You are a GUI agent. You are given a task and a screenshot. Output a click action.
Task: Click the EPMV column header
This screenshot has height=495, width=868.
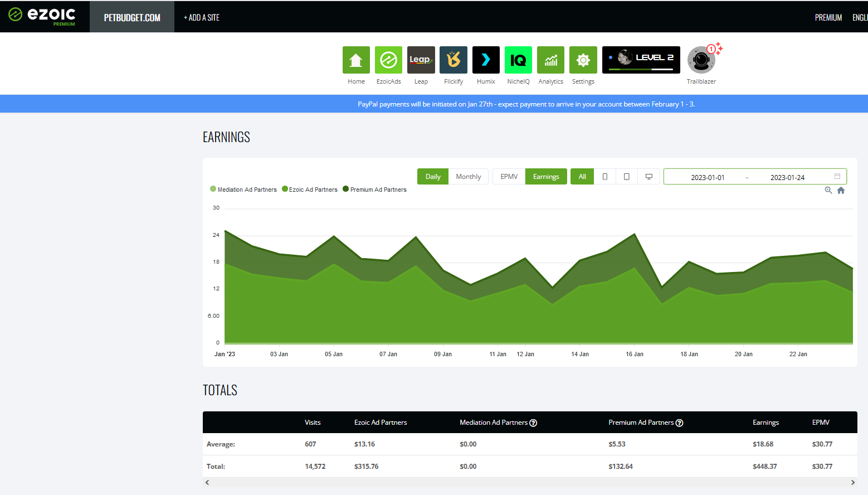tap(821, 423)
